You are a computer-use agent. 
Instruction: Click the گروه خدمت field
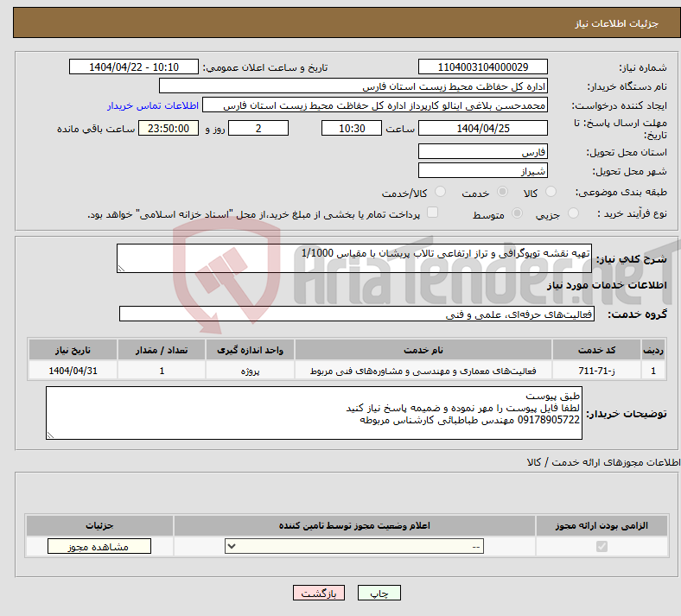click(x=357, y=314)
